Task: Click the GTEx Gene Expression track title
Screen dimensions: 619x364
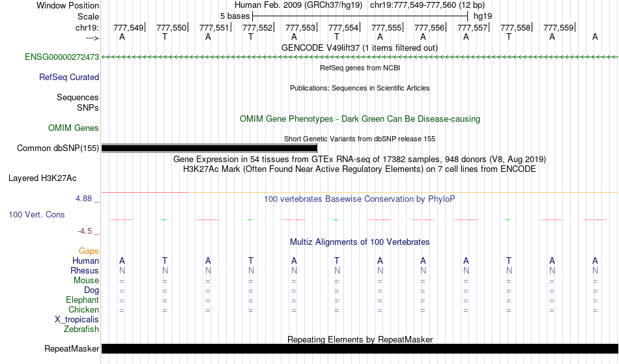Action: click(x=360, y=159)
